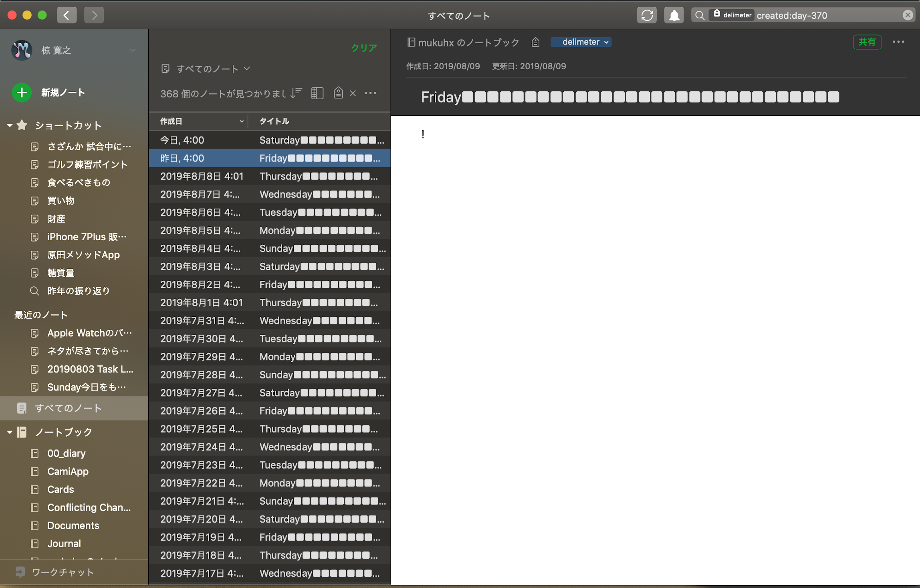Click the note title field starting with Friday

coord(630,97)
